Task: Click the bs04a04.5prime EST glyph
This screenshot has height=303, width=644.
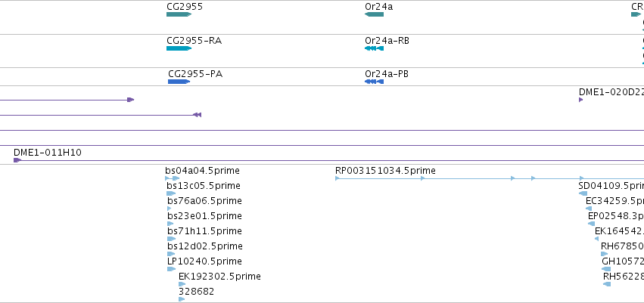Action: (173, 178)
